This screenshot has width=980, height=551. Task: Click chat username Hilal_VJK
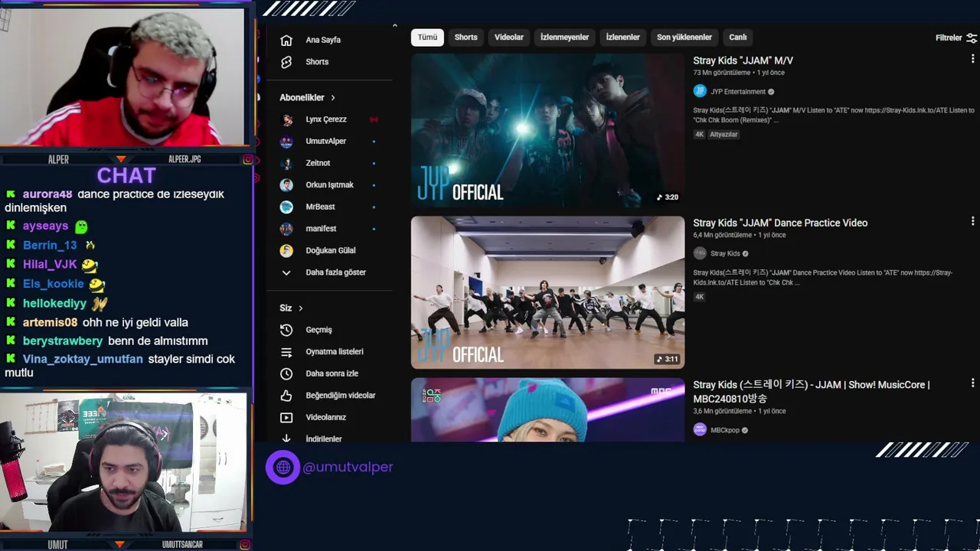[x=50, y=265]
